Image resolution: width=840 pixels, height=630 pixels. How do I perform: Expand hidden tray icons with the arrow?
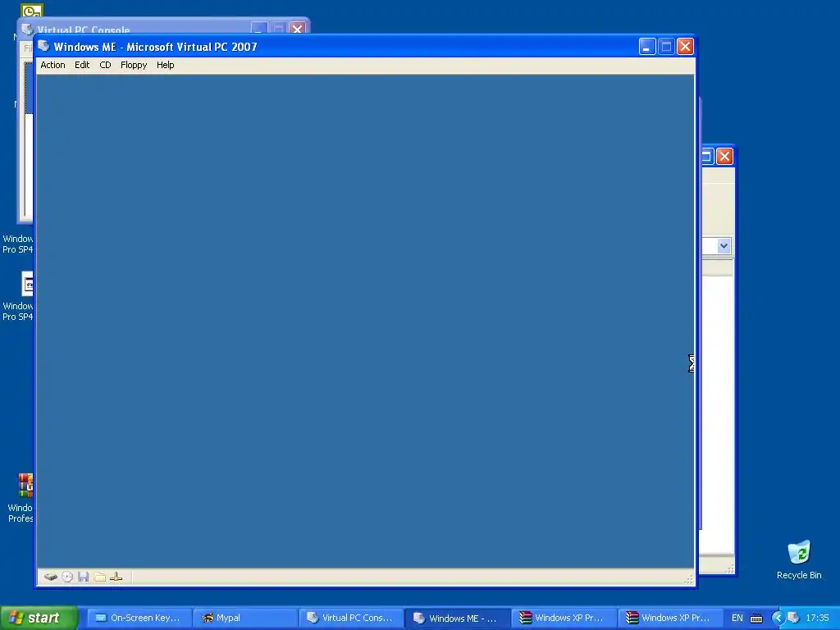click(778, 619)
